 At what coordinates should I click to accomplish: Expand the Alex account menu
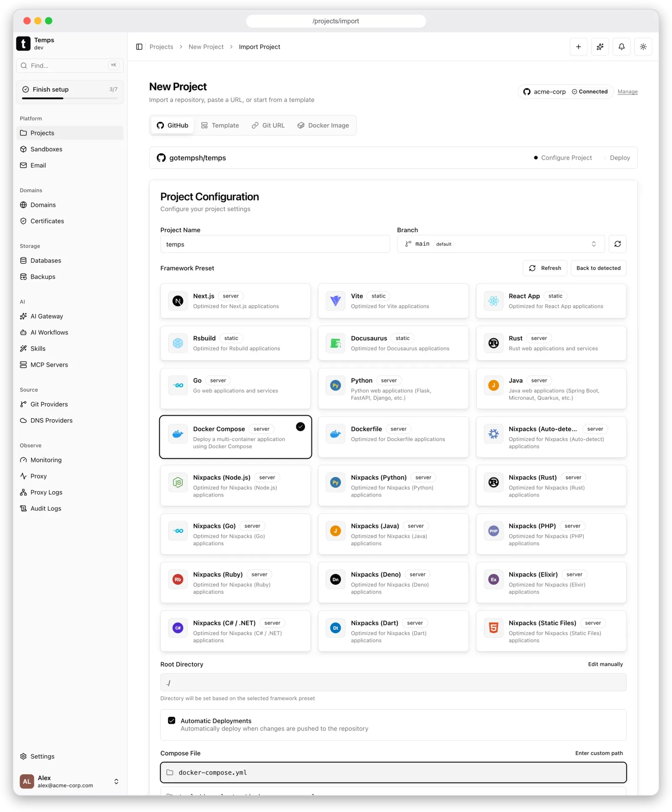(x=70, y=781)
